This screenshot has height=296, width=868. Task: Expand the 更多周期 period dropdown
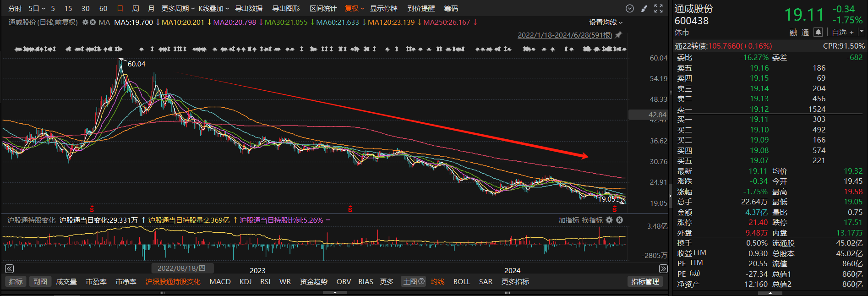coord(178,9)
